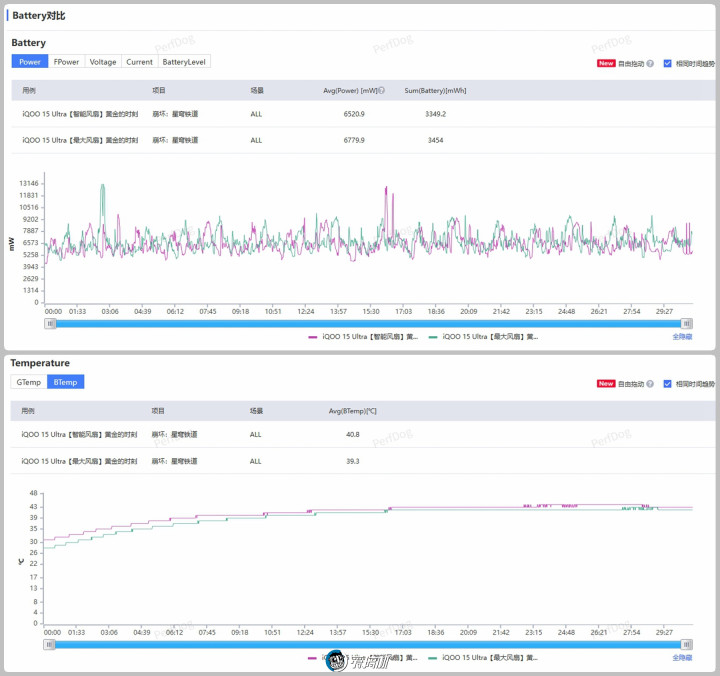The width and height of the screenshot is (720, 676).
Task: Click the New badge in Battery panel
Action: pos(606,63)
